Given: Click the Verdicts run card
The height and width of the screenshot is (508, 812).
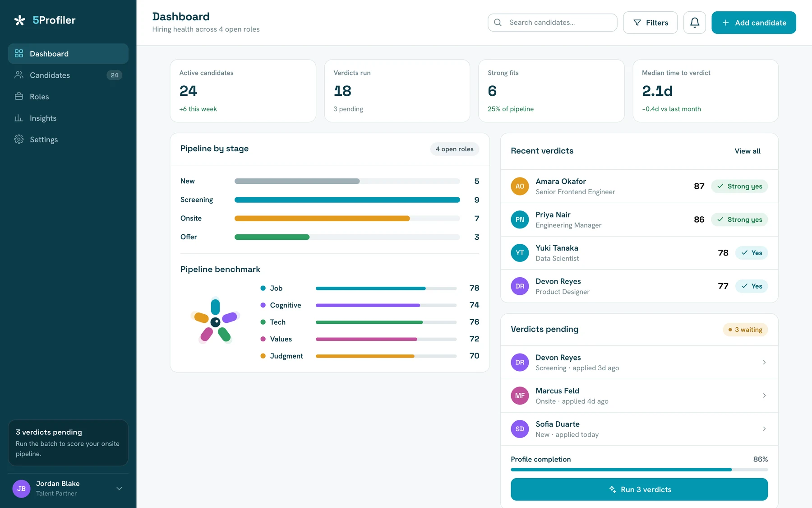Looking at the screenshot, I should (397, 91).
